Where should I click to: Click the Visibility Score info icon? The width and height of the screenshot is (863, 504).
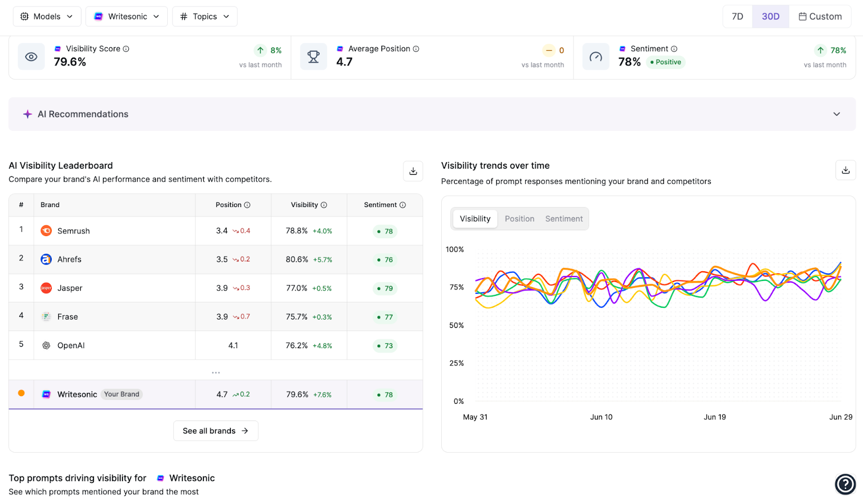click(x=126, y=49)
